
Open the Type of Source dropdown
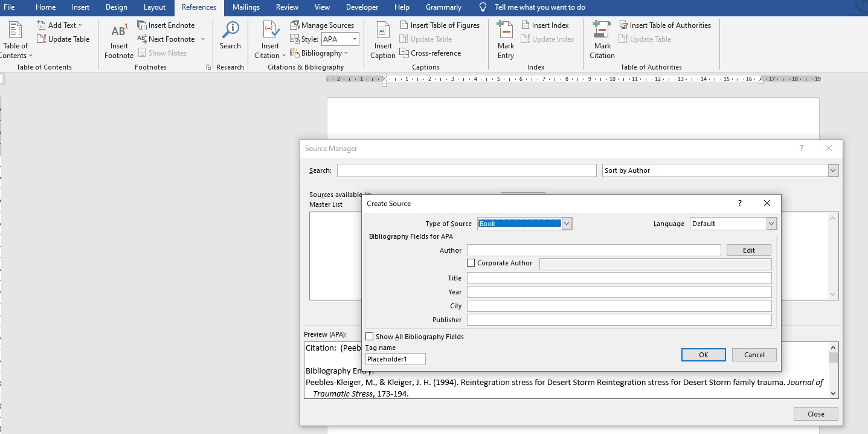566,223
